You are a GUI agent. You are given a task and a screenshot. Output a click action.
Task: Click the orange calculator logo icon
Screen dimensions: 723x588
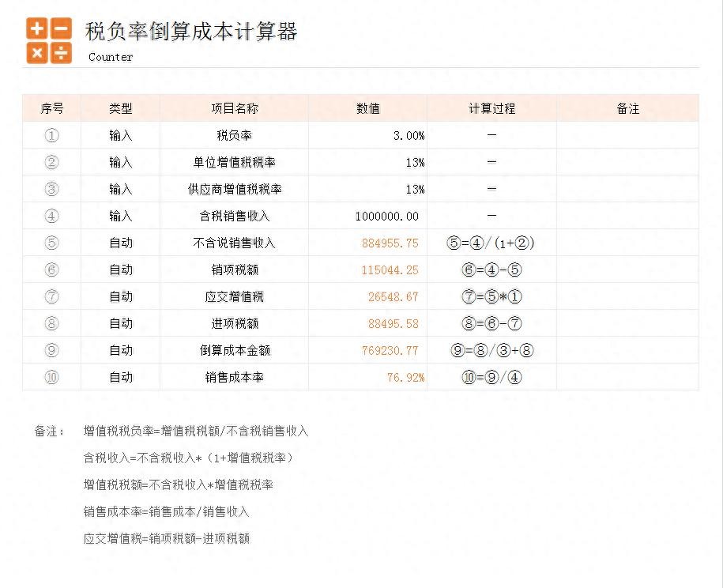pos(48,40)
